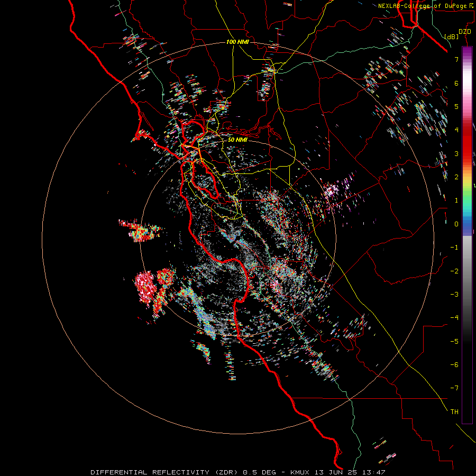Screen dimensions: 476x476
Task: Click the "3" value on the color scale
Action: [456, 153]
